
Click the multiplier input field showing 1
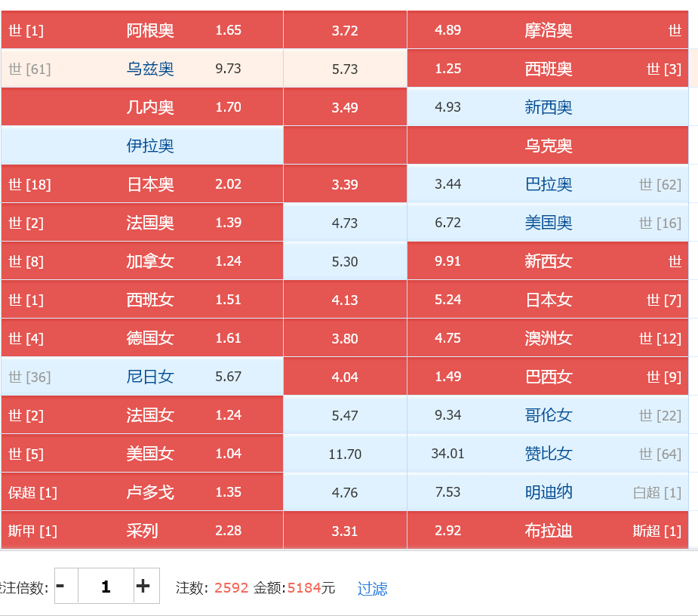(106, 586)
